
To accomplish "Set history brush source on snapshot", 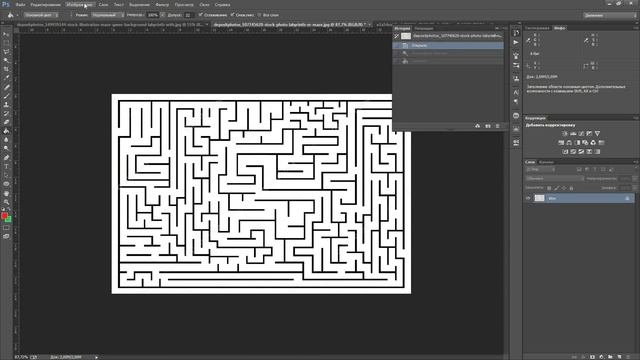I will [396, 36].
